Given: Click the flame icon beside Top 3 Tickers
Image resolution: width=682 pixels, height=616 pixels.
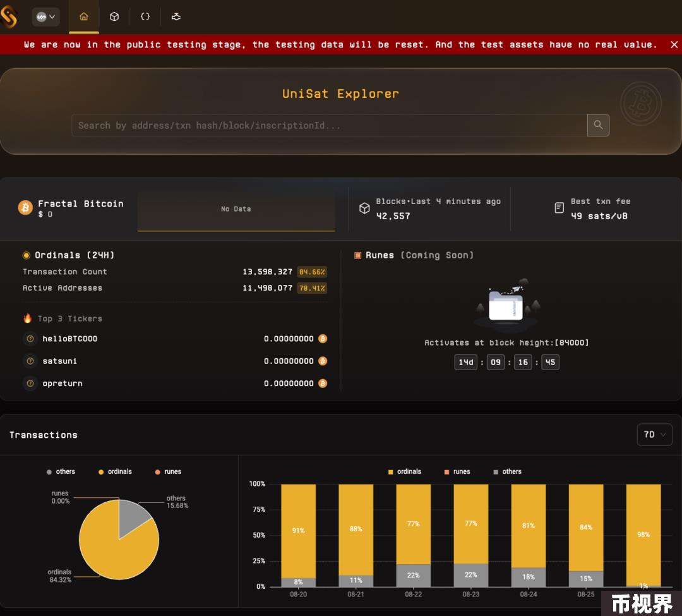Looking at the screenshot, I should coord(27,318).
